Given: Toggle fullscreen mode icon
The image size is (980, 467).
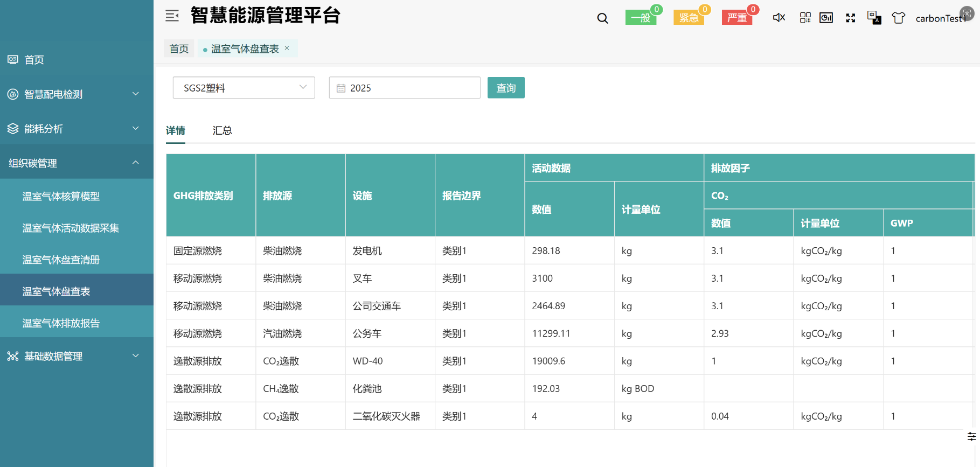Looking at the screenshot, I should 851,18.
